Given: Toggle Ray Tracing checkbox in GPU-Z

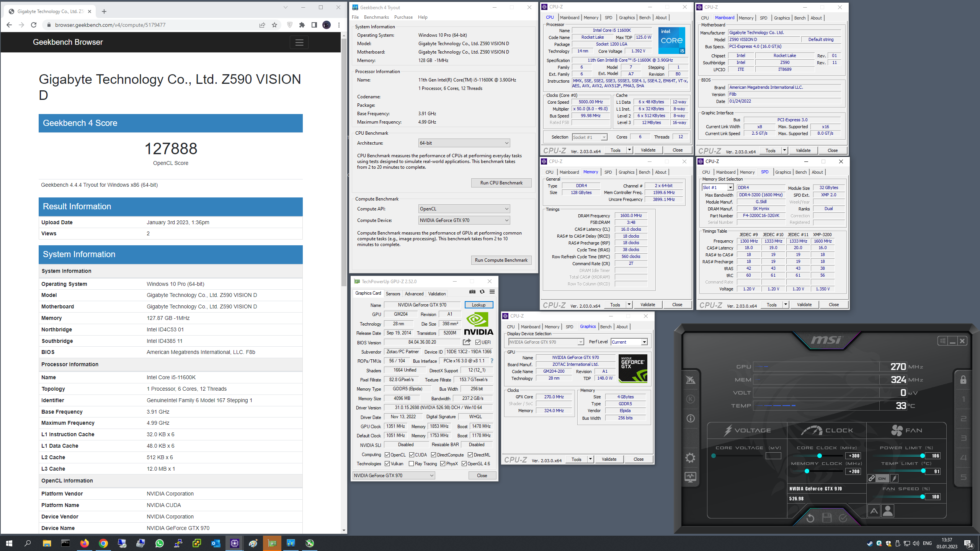Looking at the screenshot, I should click(411, 464).
